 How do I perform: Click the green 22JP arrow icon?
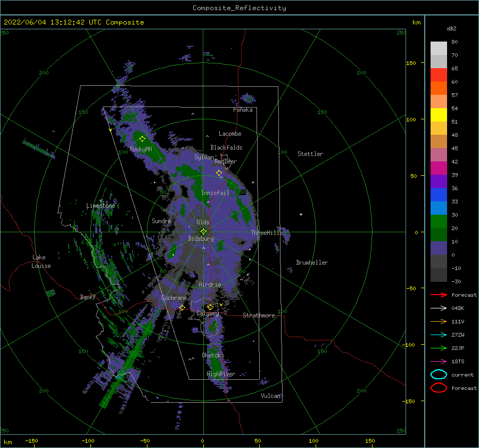(439, 348)
